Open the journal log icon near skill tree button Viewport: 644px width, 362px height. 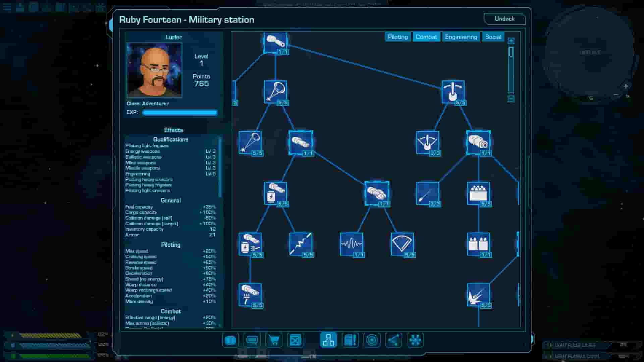click(x=350, y=340)
